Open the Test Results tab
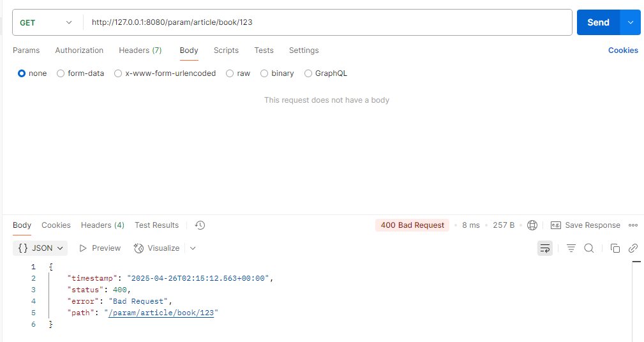644x342 pixels. point(156,225)
